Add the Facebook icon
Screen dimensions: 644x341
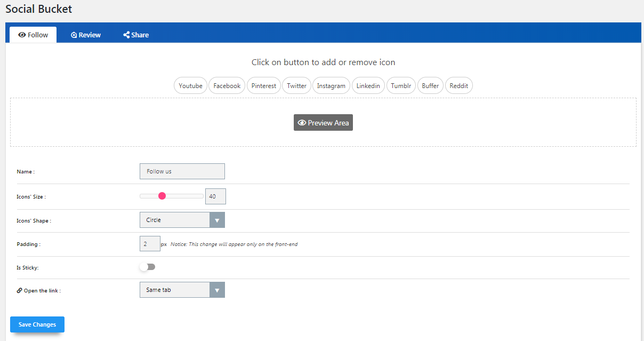227,85
